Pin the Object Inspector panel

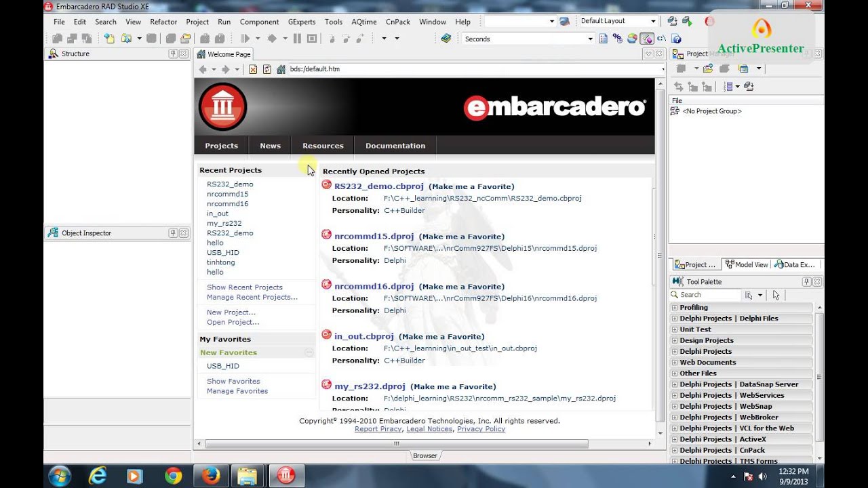tap(173, 233)
